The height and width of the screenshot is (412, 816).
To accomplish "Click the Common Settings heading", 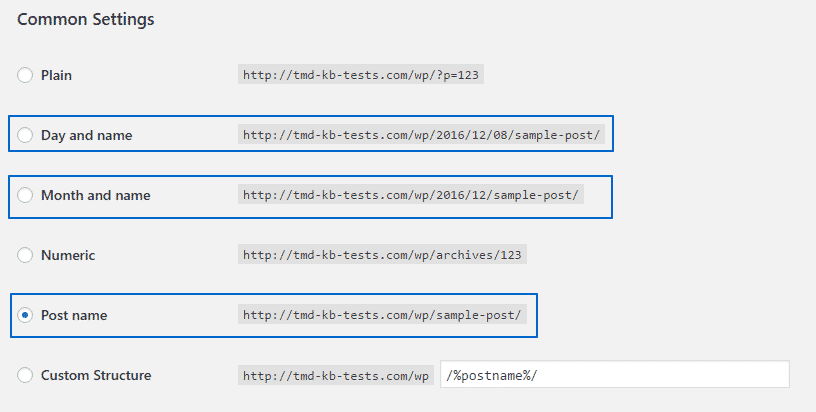I will pos(86,19).
